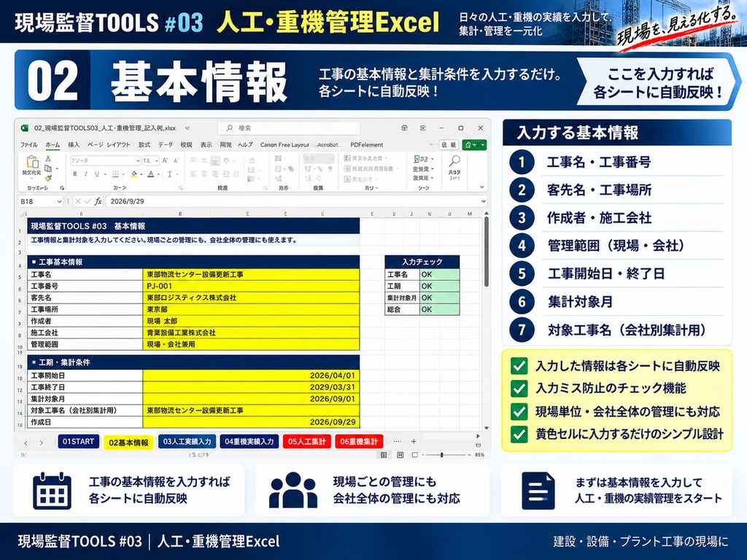747x560 pixels.
Task: Open the ファイル menu tab
Action: [x=28, y=145]
